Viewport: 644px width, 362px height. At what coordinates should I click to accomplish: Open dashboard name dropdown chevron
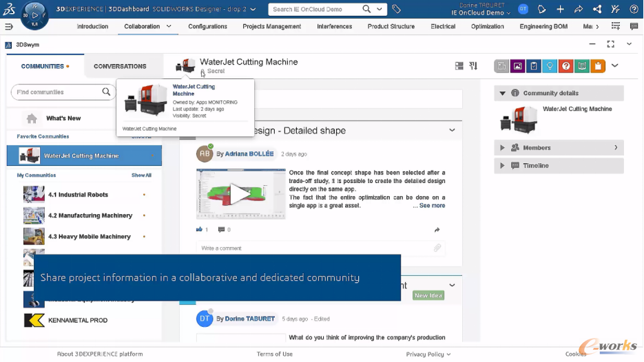pyautogui.click(x=253, y=9)
